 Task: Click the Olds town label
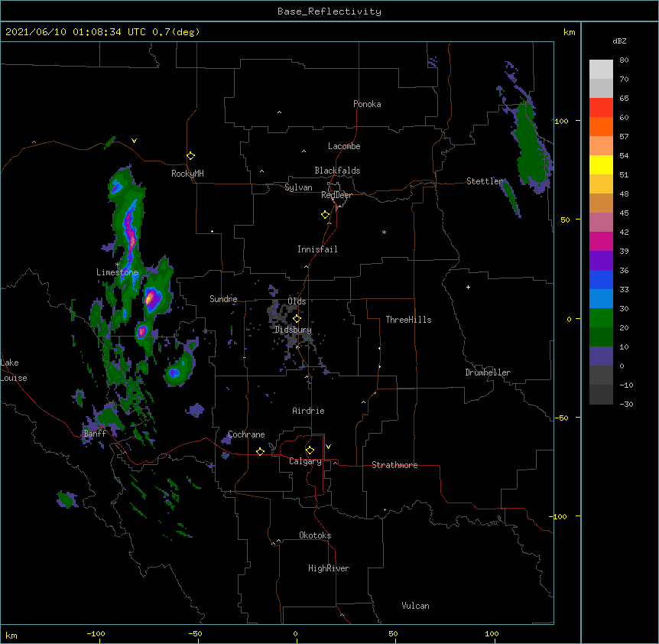(x=297, y=301)
